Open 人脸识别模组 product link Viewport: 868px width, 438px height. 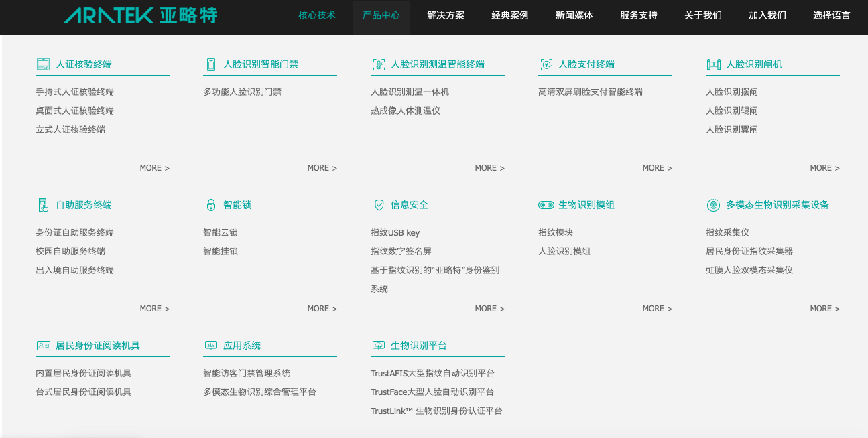(x=564, y=251)
